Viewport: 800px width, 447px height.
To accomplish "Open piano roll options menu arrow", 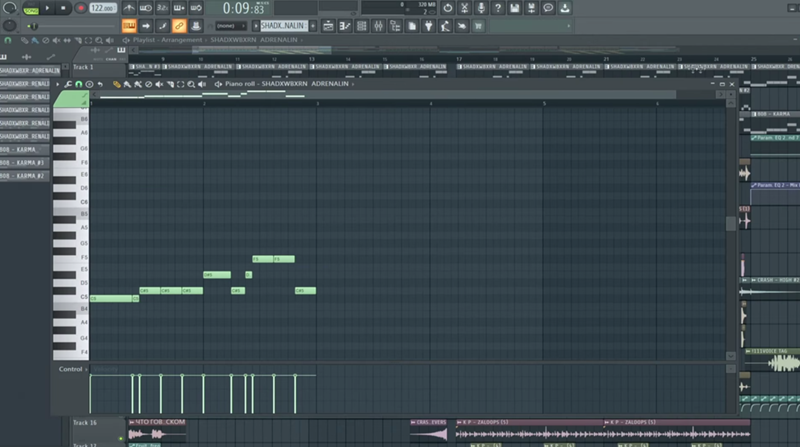I will (x=58, y=84).
